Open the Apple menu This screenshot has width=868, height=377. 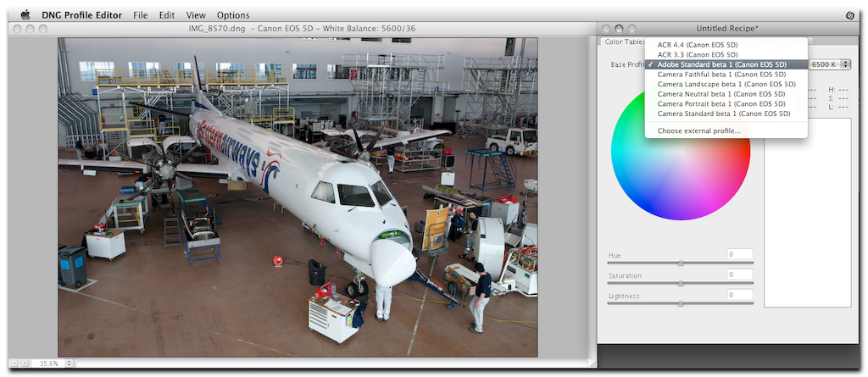point(25,15)
